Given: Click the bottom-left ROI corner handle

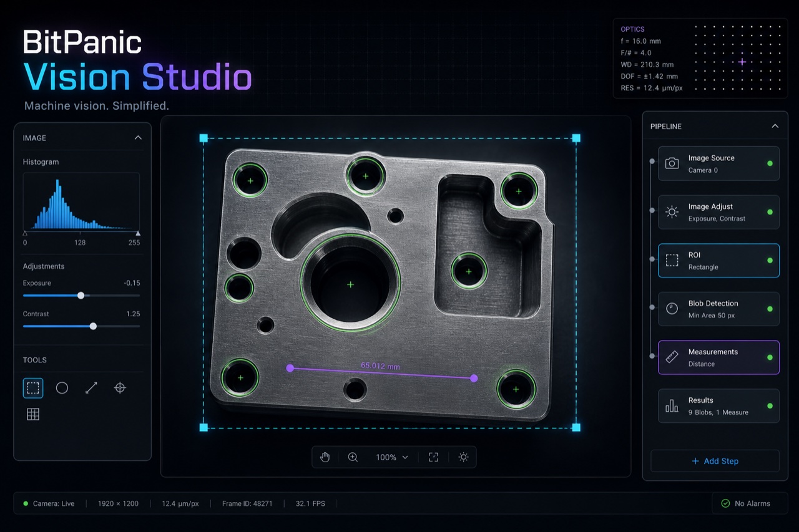Looking at the screenshot, I should [203, 427].
